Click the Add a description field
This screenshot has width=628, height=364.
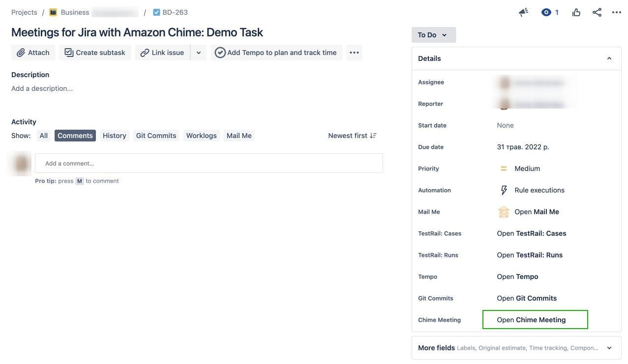(x=42, y=88)
